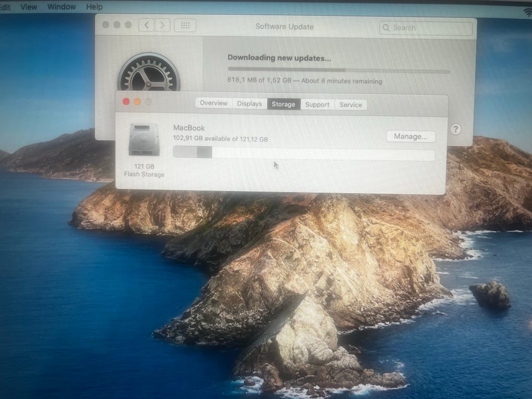Click the 'MacBook' disk name
This screenshot has height=399, width=532.
pos(189,128)
